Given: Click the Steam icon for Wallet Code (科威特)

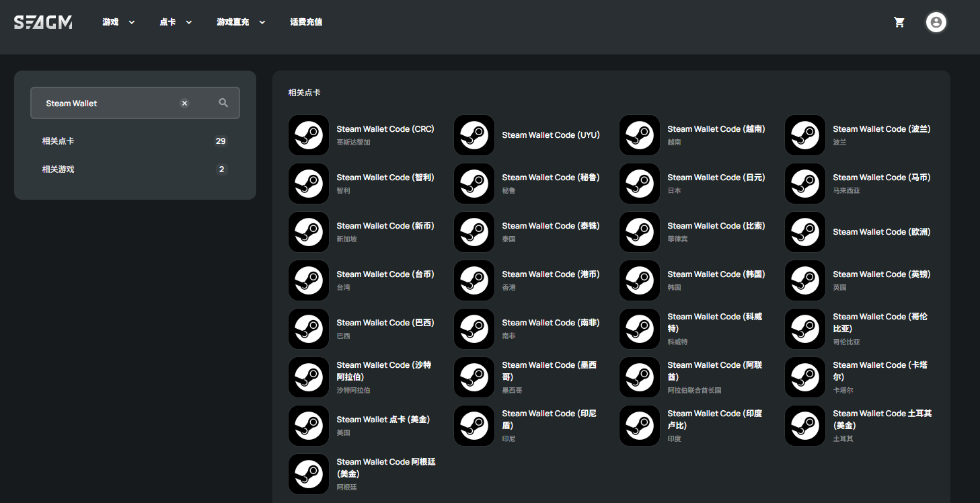Looking at the screenshot, I should (x=640, y=329).
